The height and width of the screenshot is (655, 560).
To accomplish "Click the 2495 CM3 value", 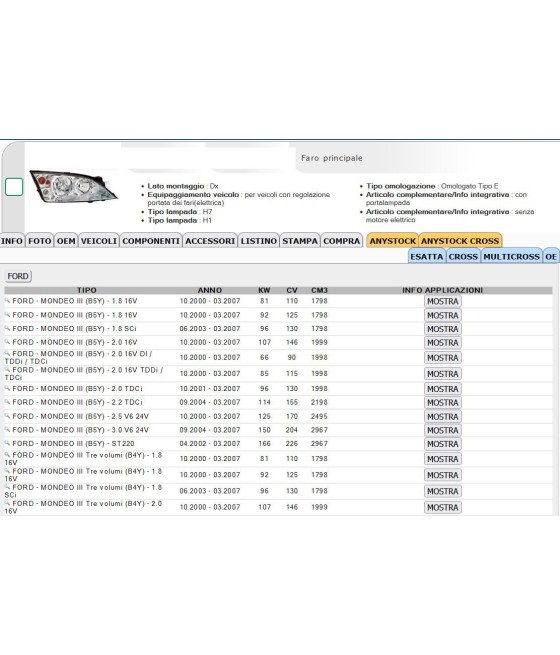I will tap(319, 416).
